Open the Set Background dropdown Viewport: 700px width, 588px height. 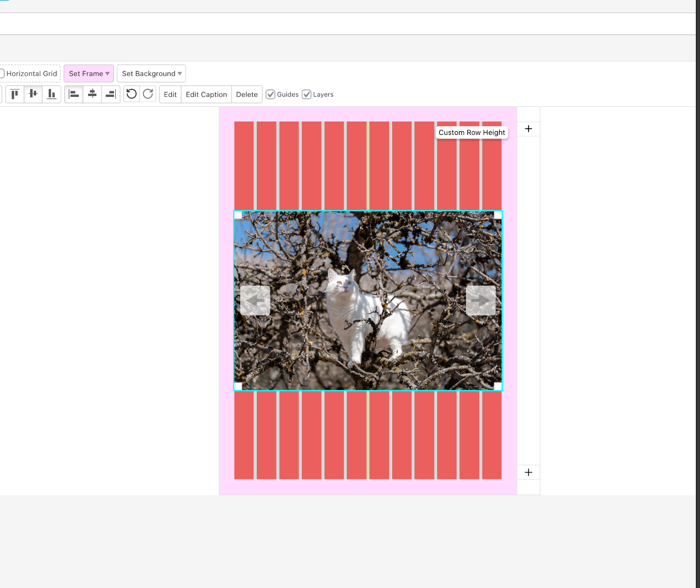coord(151,74)
